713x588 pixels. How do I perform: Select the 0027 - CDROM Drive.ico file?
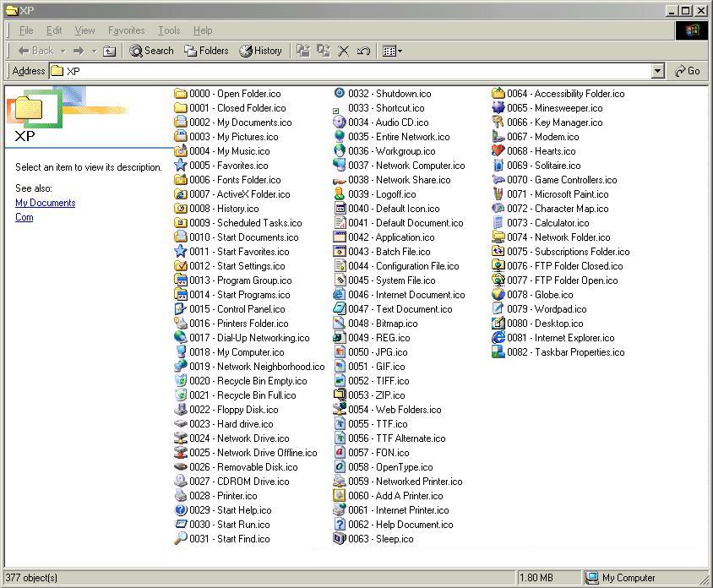point(253,482)
